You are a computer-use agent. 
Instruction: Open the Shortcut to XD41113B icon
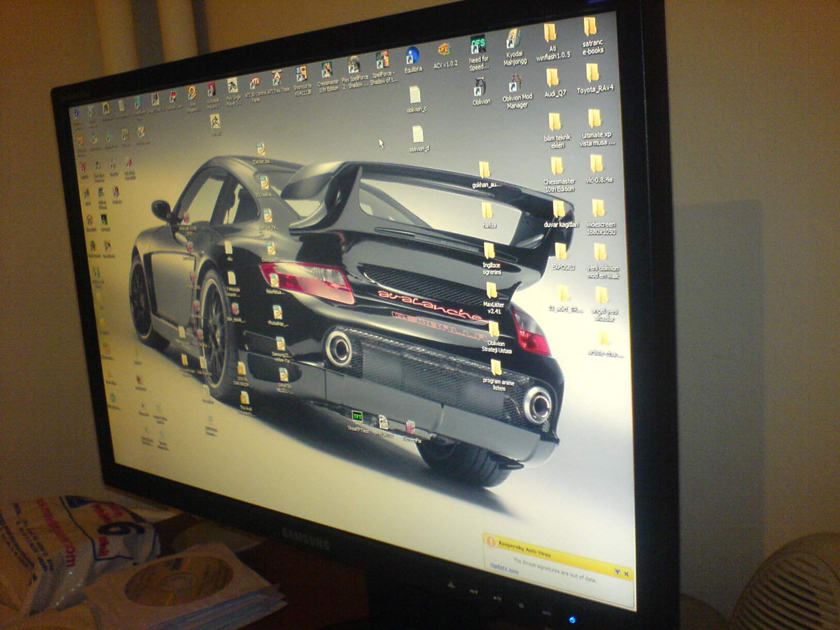302,80
